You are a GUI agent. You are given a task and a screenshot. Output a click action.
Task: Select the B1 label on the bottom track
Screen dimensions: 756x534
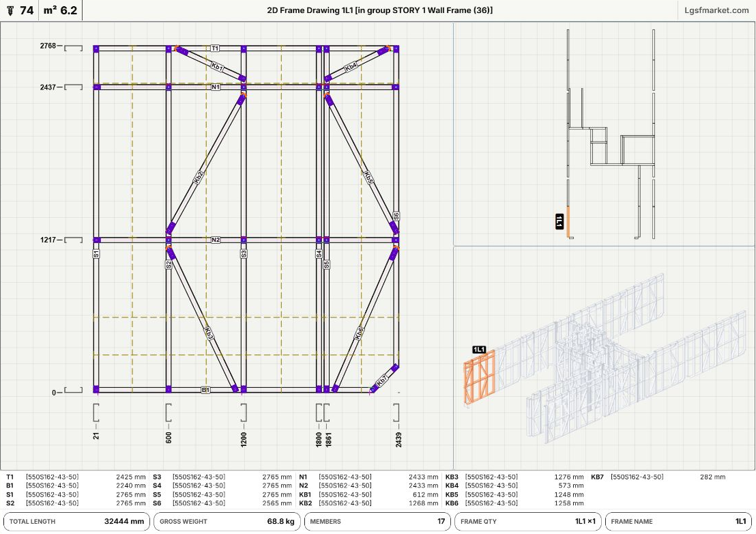[x=206, y=390]
